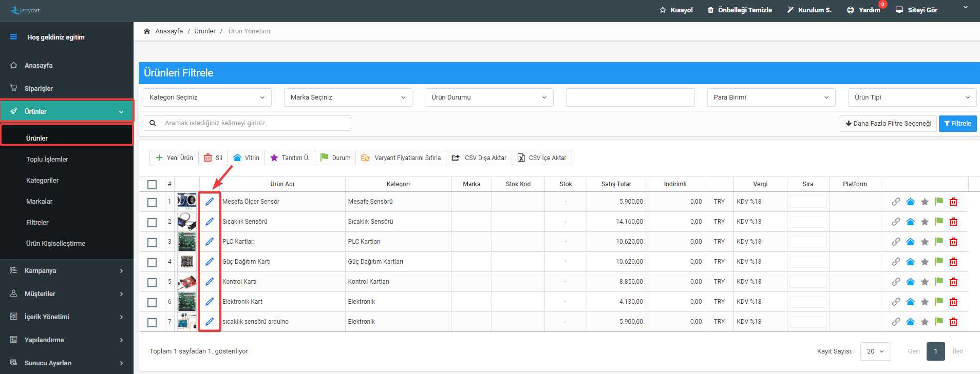The image size is (980, 374).
Task: Open Anasayfa in the sidebar
Action: click(67, 66)
